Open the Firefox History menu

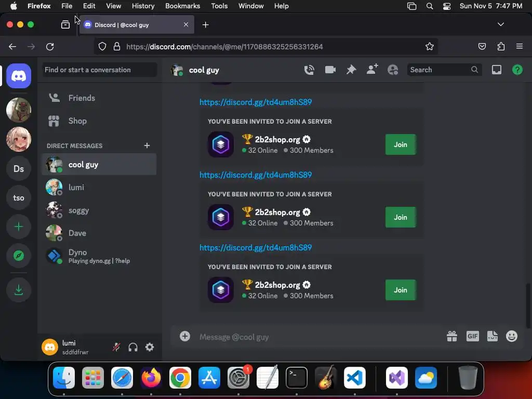click(143, 6)
